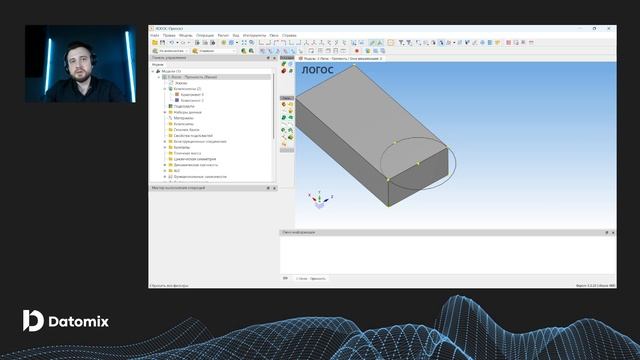The width and height of the screenshot is (640, 360).
Task: Click the redo arrow icon
Action: (183, 42)
